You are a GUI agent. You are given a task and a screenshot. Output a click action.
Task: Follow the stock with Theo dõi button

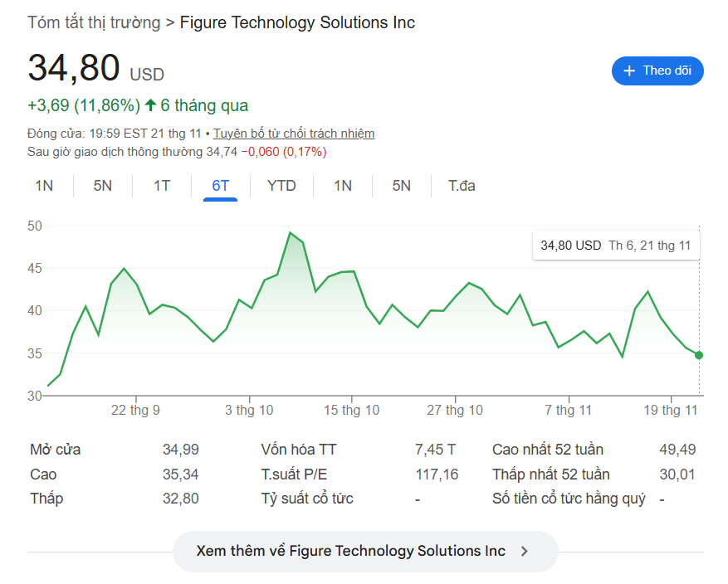click(x=657, y=71)
